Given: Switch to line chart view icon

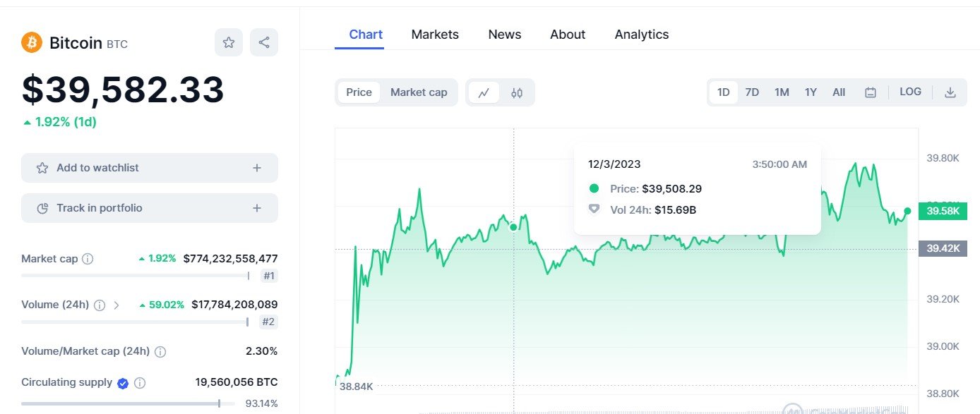Looking at the screenshot, I should (484, 92).
